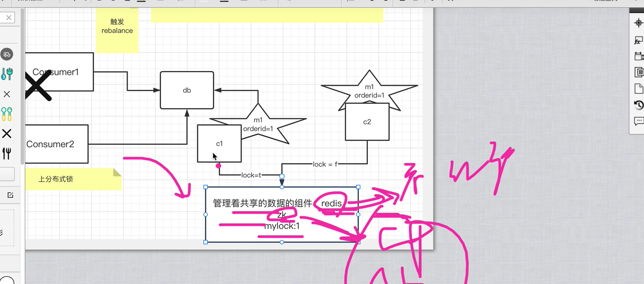Screen dimensions: 644x284
Task: Clear the shape search field
Action: [9, 17]
